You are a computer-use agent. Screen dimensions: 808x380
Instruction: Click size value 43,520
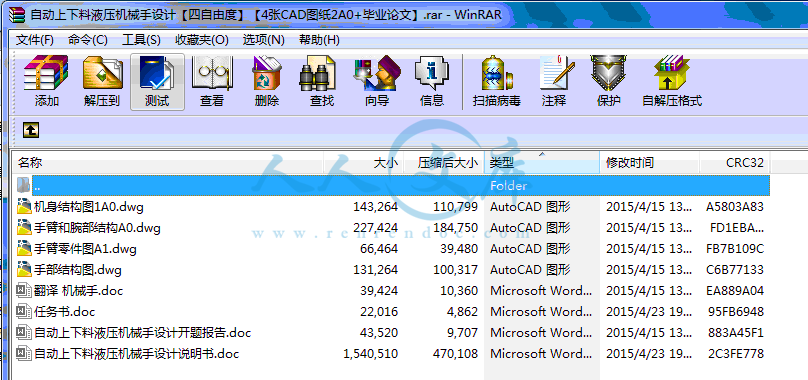(379, 333)
